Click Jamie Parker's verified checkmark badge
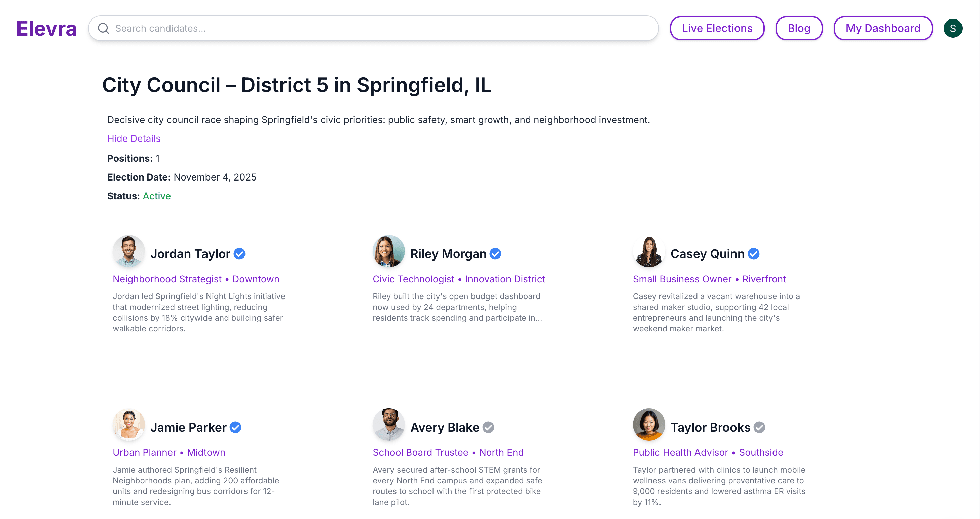 [x=235, y=427]
